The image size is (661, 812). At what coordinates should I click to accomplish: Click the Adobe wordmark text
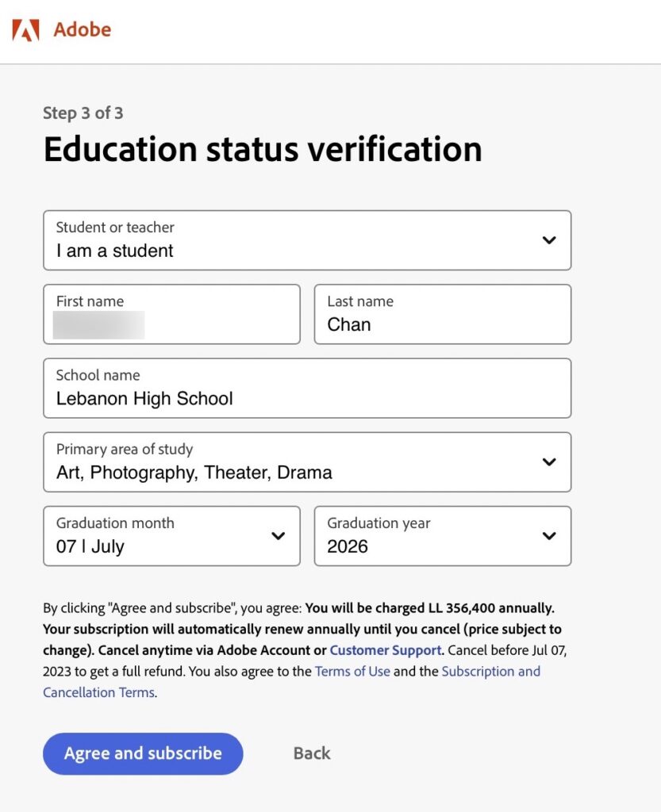pos(83,29)
